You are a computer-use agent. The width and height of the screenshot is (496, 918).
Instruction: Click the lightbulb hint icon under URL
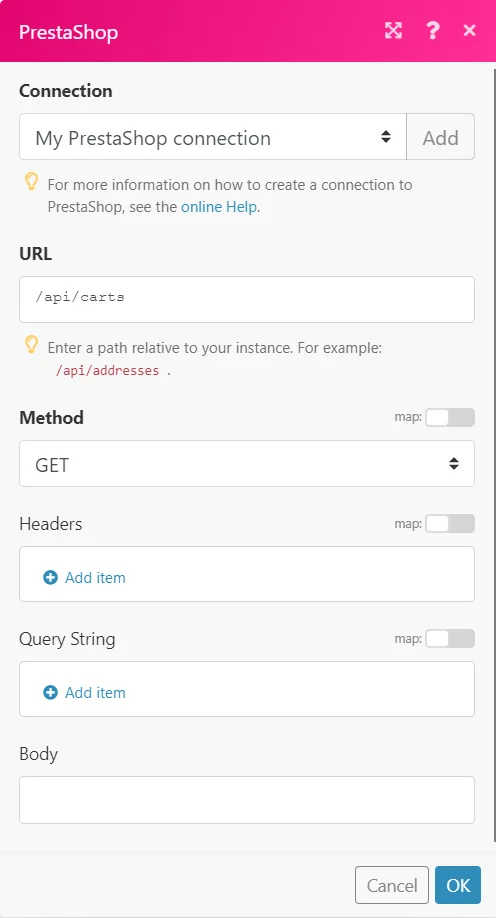pos(32,344)
